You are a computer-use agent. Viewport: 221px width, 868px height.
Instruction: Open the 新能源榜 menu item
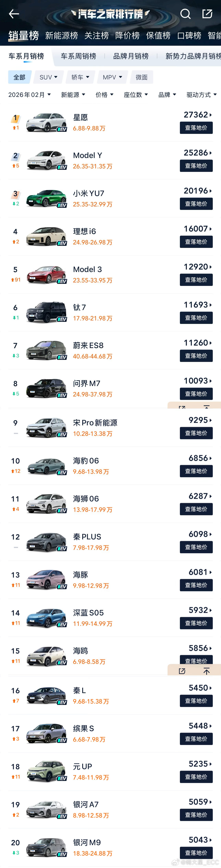pos(62,36)
